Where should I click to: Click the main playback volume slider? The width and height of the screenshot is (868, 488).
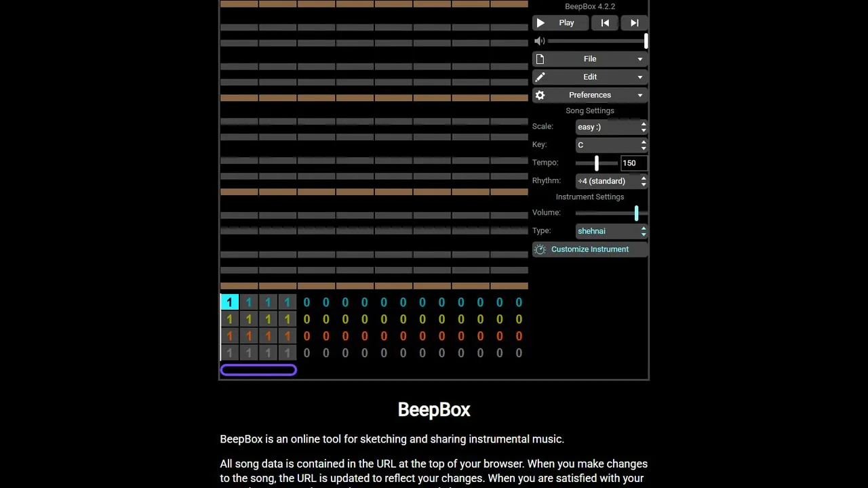(597, 41)
